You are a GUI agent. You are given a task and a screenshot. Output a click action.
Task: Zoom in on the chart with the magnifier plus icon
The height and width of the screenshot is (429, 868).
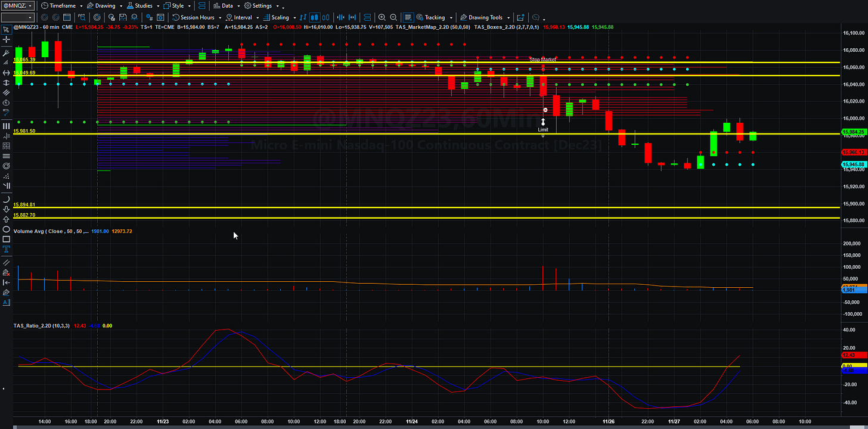click(382, 17)
